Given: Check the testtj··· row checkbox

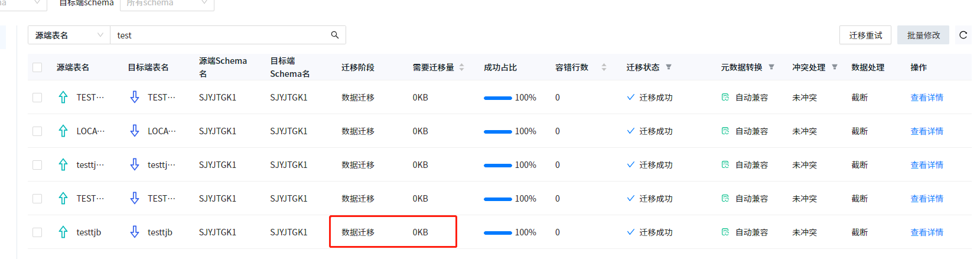Looking at the screenshot, I should pos(37,165).
